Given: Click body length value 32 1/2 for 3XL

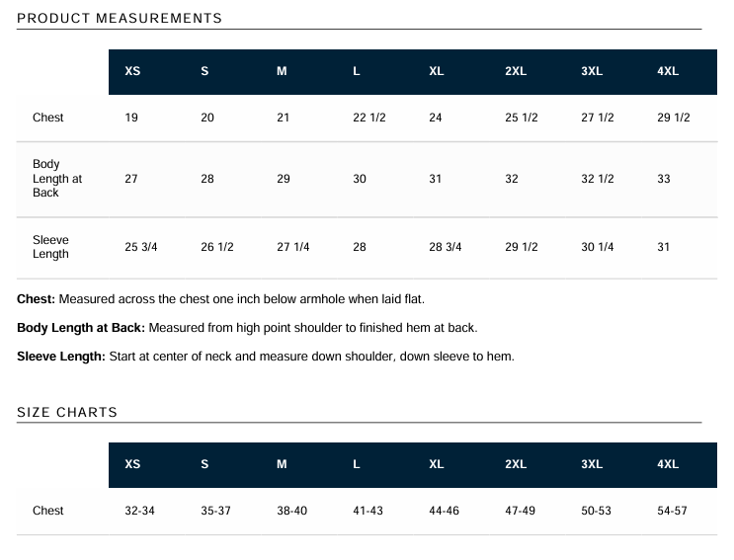Looking at the screenshot, I should pos(597,179).
